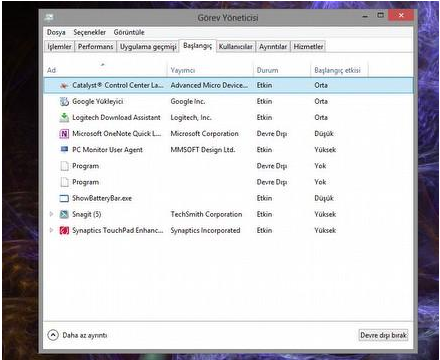Expand the Synaptics TouchPad Enhanc... group

click(x=51, y=230)
